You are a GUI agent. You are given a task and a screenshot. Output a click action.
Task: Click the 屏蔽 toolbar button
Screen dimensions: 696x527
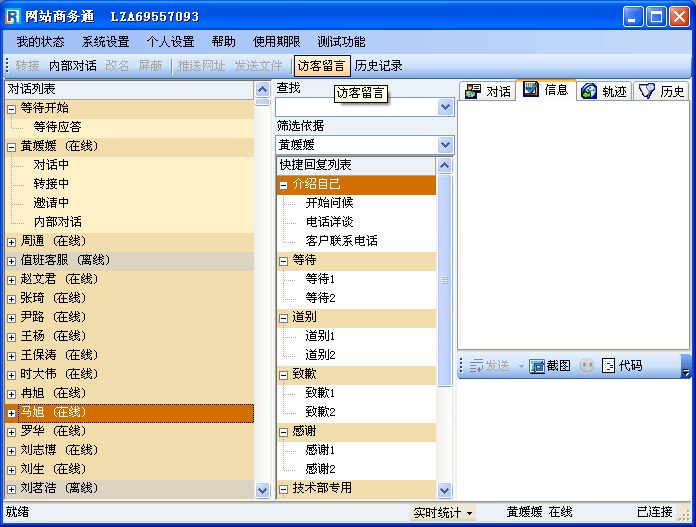150,66
